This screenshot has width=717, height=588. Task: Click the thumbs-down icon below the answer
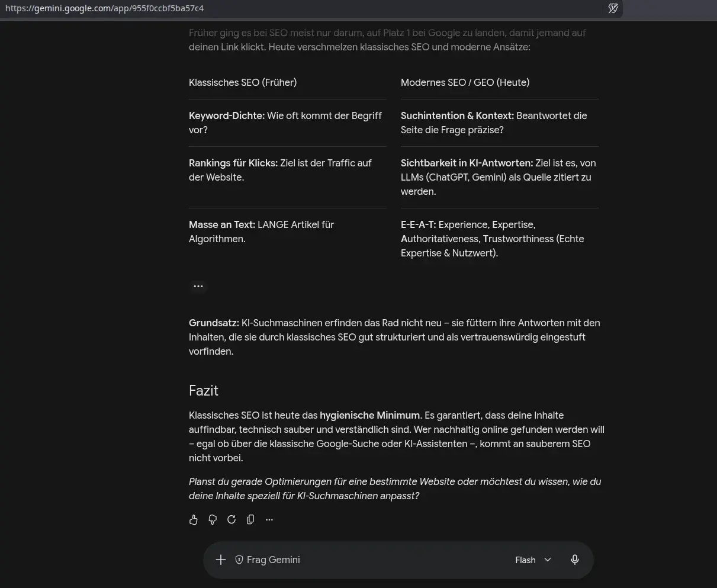click(x=213, y=519)
